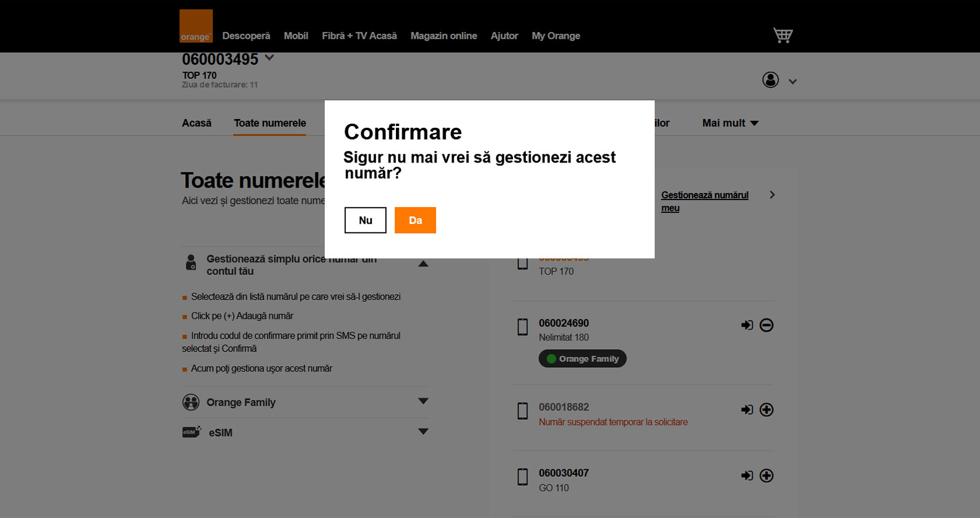Screen dimensions: 980x518
Task: Cancel with the Nu button
Action: click(365, 220)
